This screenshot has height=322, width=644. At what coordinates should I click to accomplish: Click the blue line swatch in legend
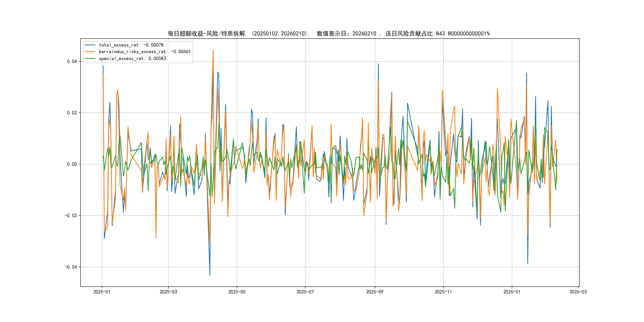click(90, 45)
